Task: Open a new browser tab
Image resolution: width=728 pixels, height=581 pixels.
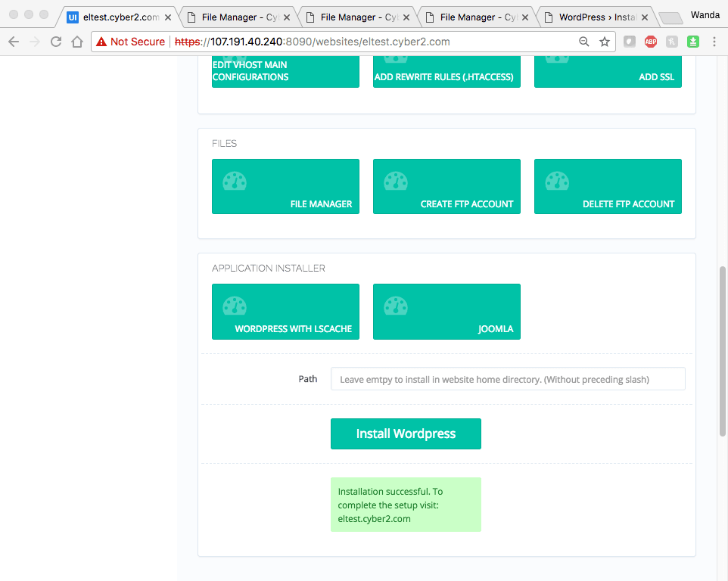Action: [670, 19]
